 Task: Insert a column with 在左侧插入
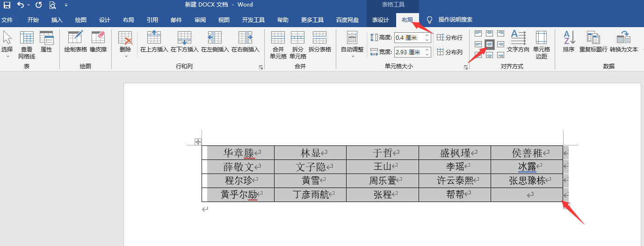tap(215, 42)
